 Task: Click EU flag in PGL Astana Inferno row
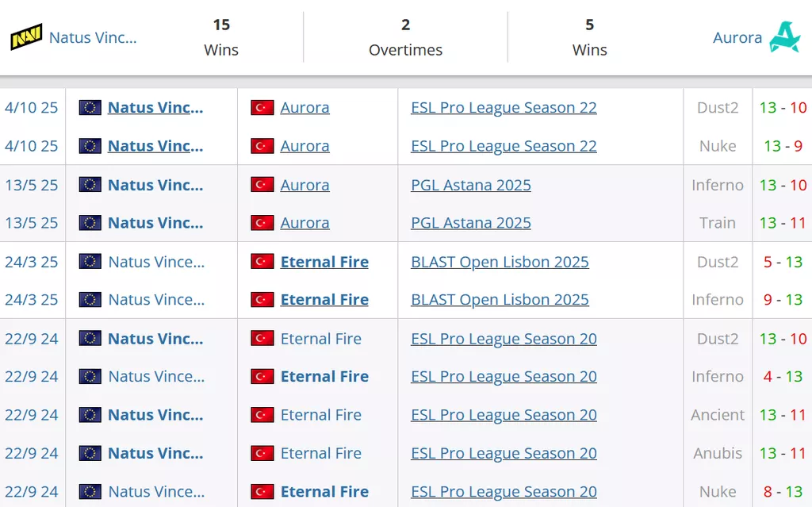point(90,185)
